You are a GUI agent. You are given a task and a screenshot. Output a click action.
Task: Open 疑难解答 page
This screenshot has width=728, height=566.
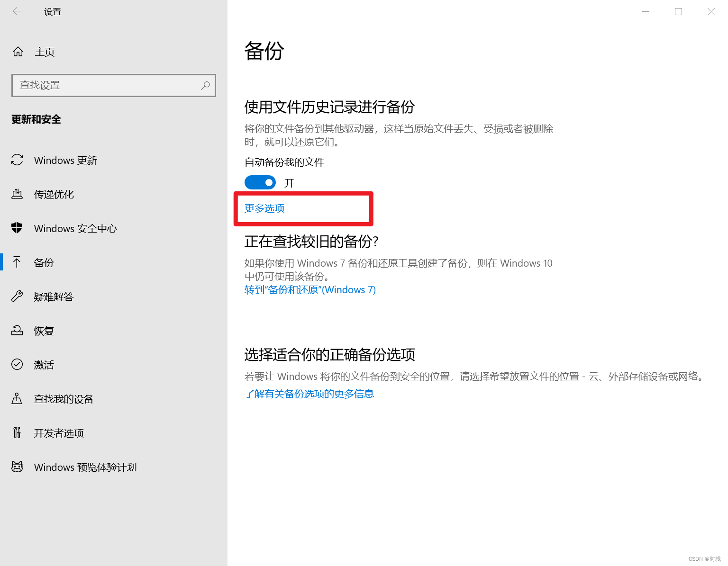click(x=114, y=296)
